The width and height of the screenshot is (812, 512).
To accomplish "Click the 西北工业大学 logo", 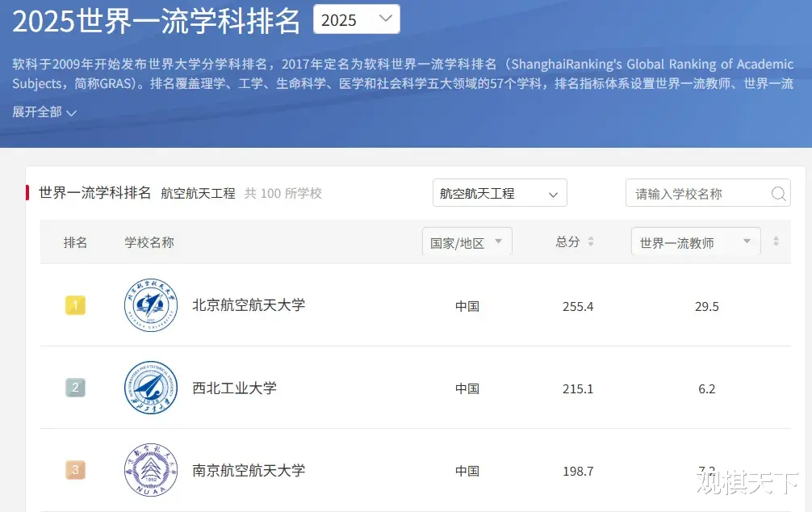I will point(151,388).
